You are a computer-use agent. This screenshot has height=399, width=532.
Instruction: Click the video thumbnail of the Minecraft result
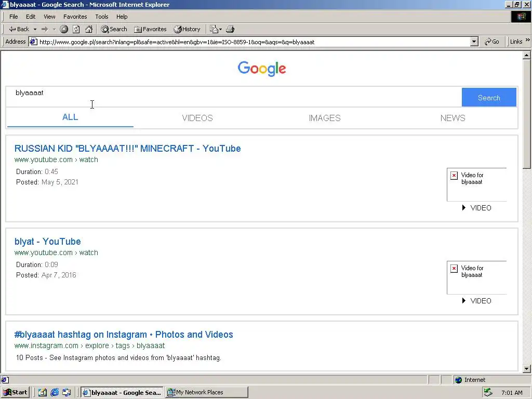477,184
